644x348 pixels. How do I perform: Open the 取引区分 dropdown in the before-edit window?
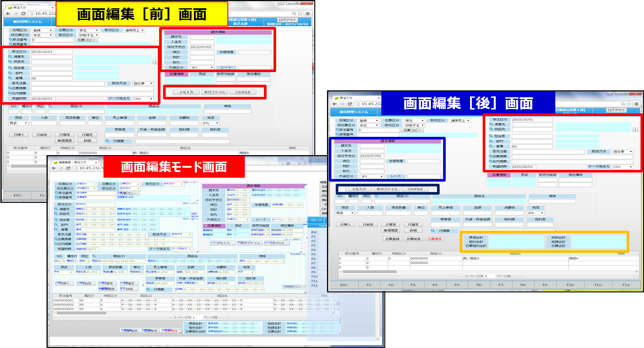(x=135, y=30)
